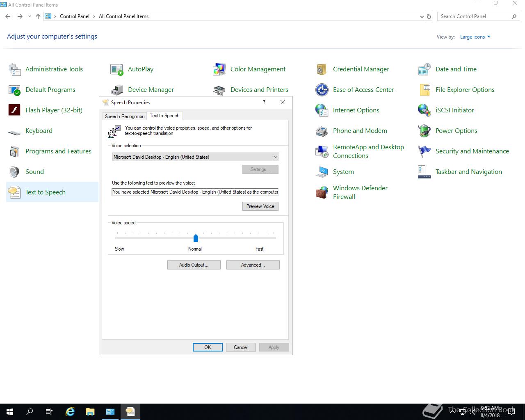Open the AutoPlay icon
Image resolution: width=525 pixels, height=420 pixels.
(x=117, y=69)
